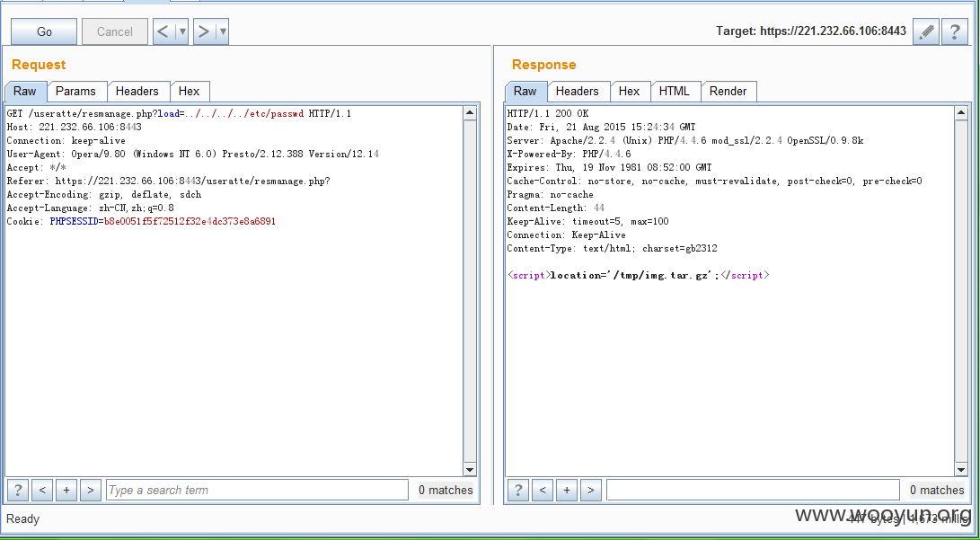Switch to the Response Hex tab

click(629, 92)
